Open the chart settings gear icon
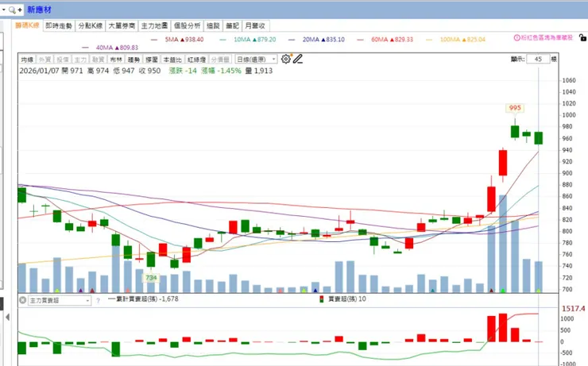This screenshot has height=366, width=588. coord(286,60)
